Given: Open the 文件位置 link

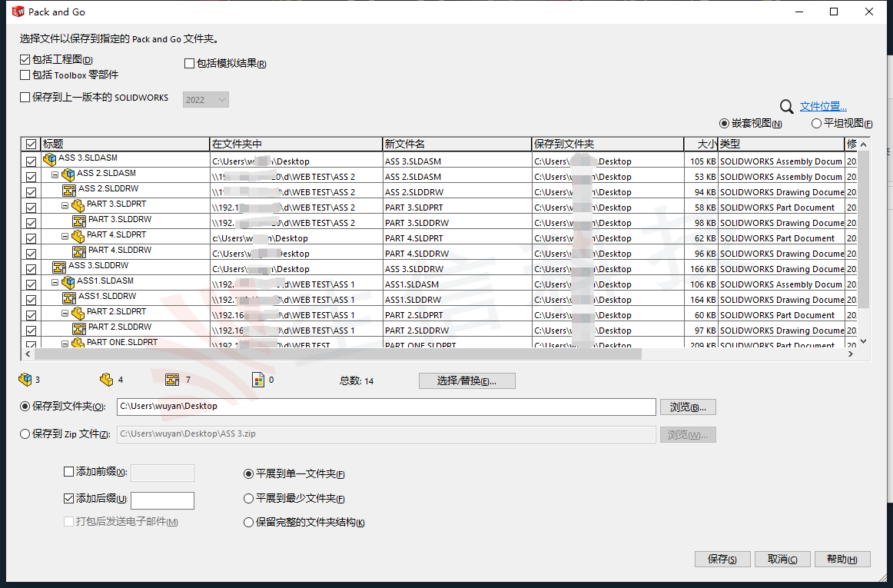Looking at the screenshot, I should pos(823,107).
